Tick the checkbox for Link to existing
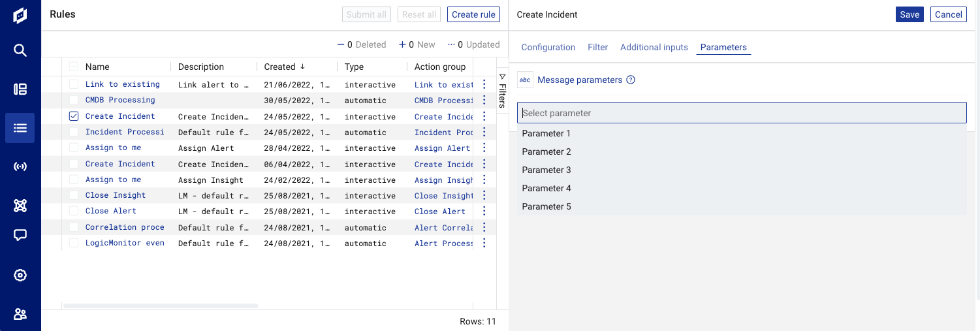The image size is (980, 331). tap(74, 84)
